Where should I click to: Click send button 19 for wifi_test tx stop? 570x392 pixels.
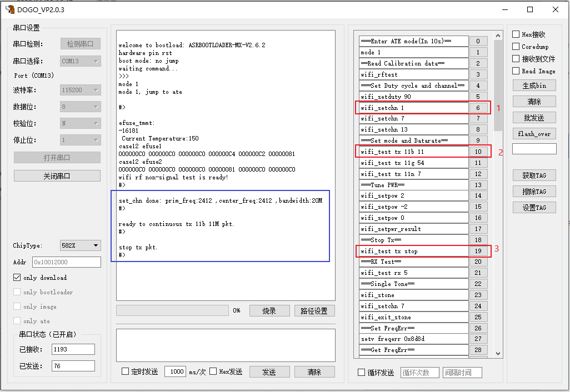coord(478,251)
